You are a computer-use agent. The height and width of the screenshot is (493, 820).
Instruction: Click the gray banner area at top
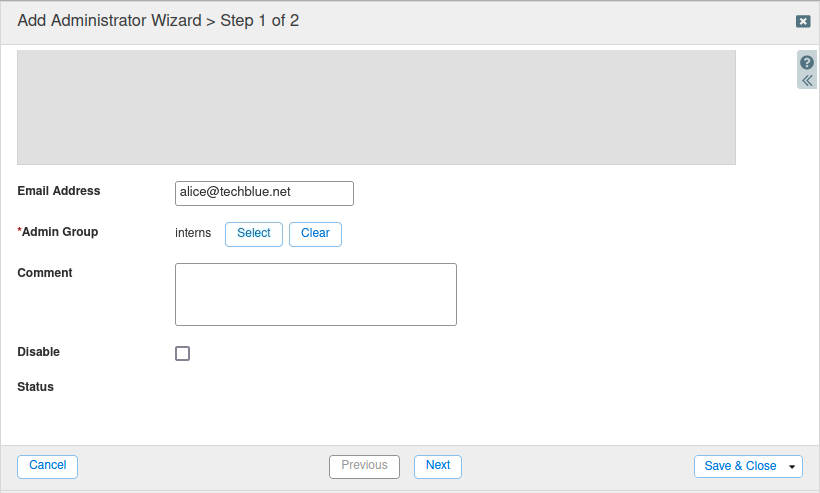(376, 107)
